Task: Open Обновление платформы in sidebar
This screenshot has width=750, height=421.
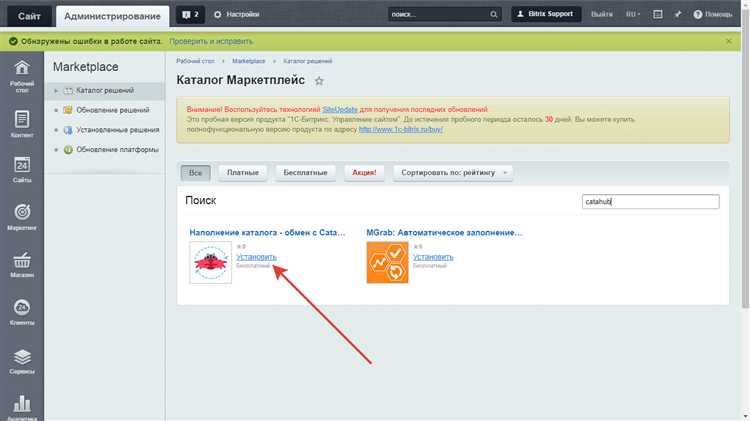Action: [x=118, y=150]
